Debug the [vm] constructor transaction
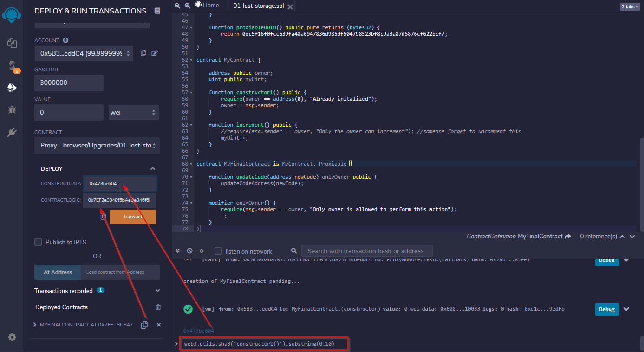The height and width of the screenshot is (352, 644). [607, 309]
